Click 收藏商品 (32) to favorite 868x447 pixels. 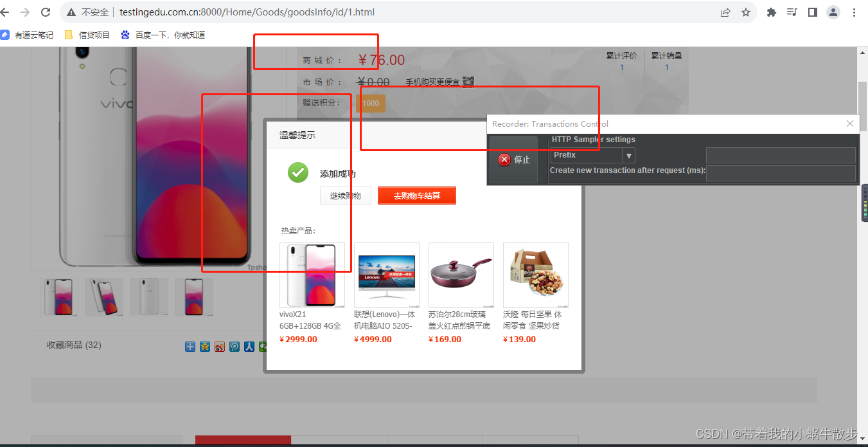point(74,345)
